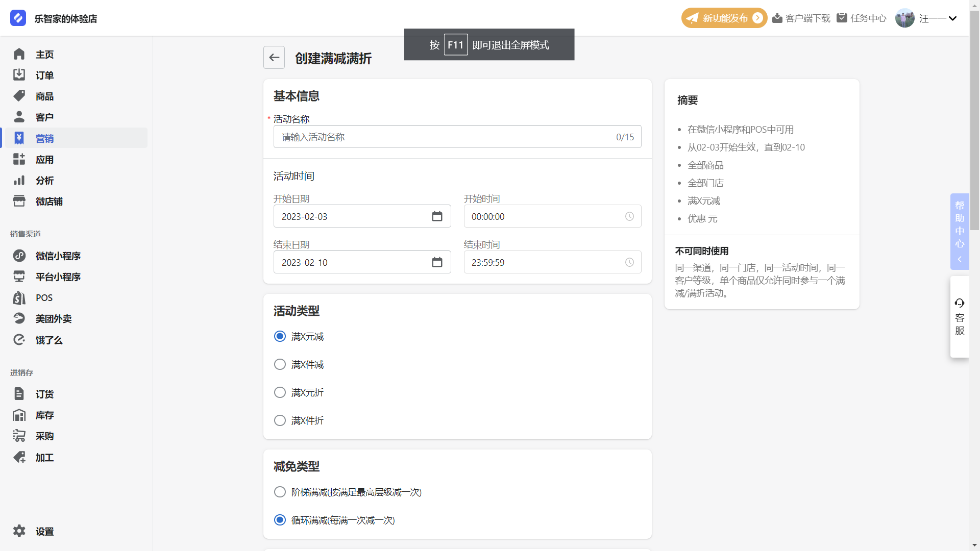Image resolution: width=980 pixels, height=551 pixels.
Task: Click the 客服 headset icon
Action: [x=960, y=303]
